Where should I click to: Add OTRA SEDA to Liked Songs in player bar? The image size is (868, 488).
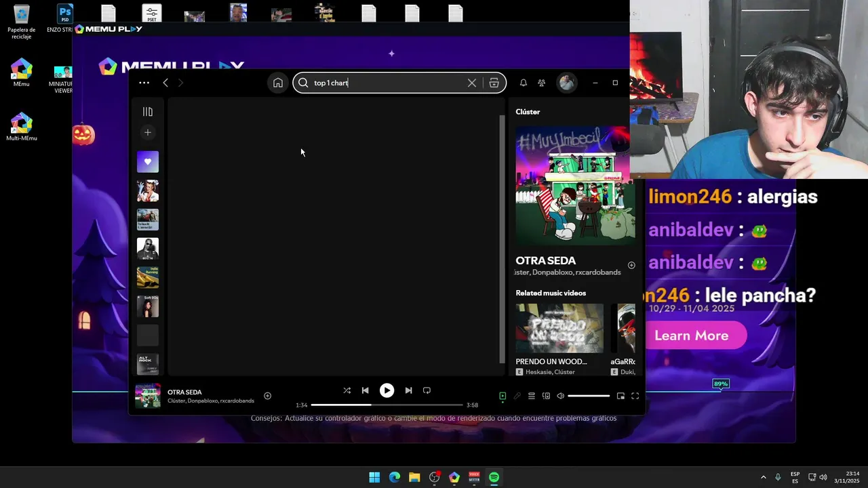(x=267, y=396)
